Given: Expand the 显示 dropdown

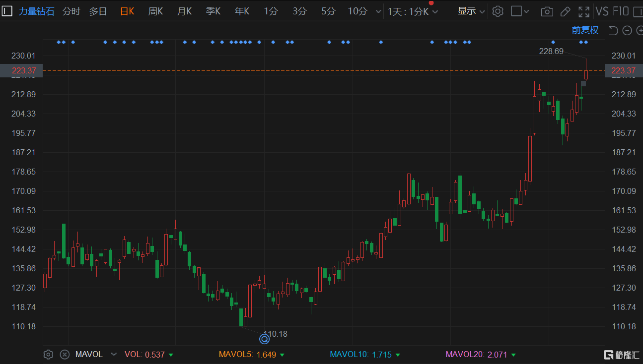Looking at the screenshot, I should [x=471, y=11].
